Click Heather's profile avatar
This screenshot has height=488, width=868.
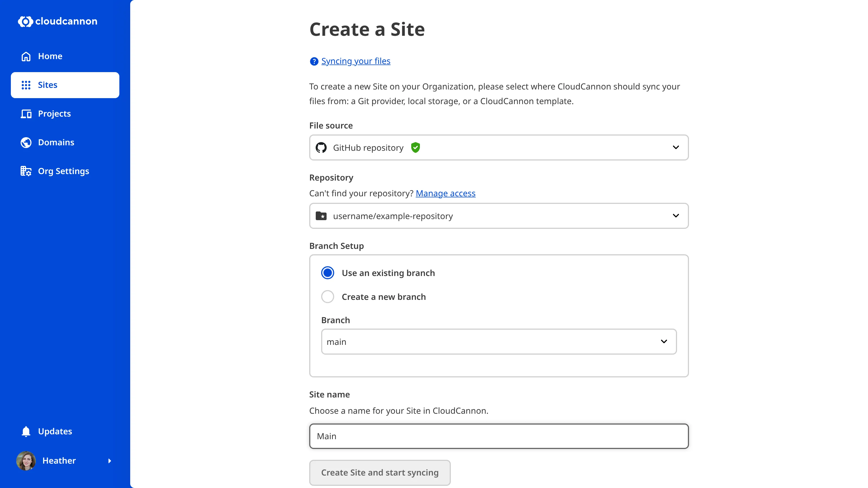click(x=26, y=461)
